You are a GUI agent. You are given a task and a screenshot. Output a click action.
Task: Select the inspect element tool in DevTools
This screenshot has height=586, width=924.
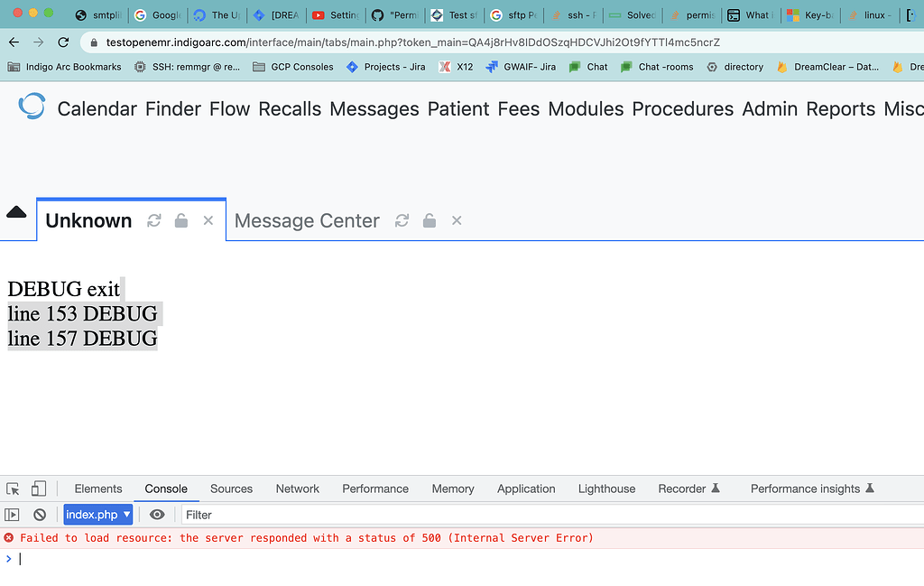[13, 488]
